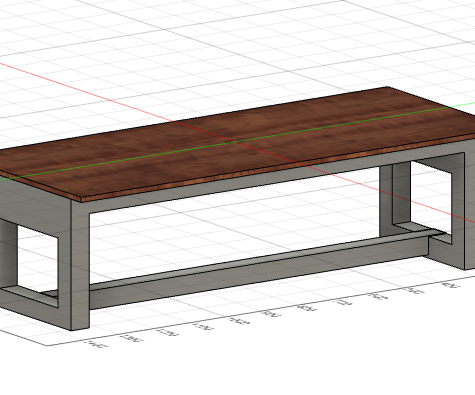Select the wooden tabletop surface

[233, 143]
